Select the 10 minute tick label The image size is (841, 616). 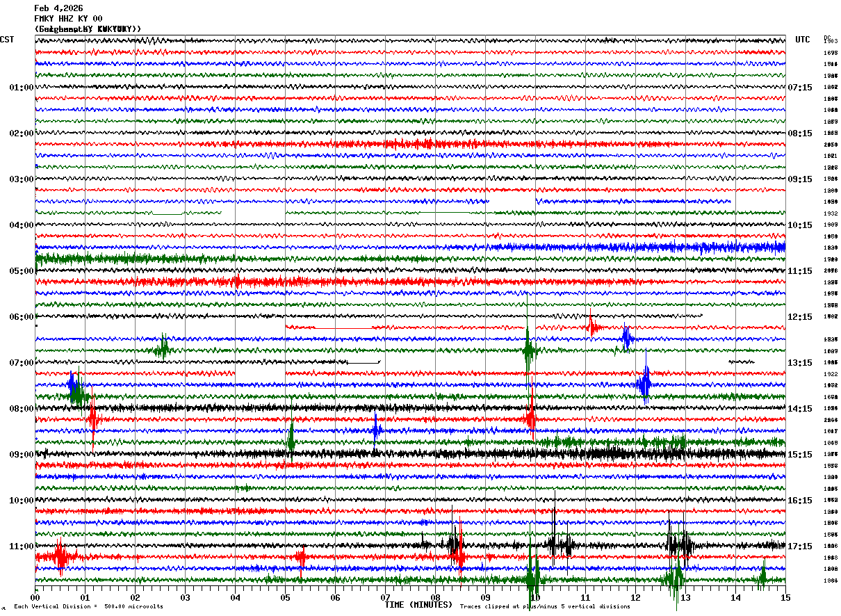click(x=535, y=597)
